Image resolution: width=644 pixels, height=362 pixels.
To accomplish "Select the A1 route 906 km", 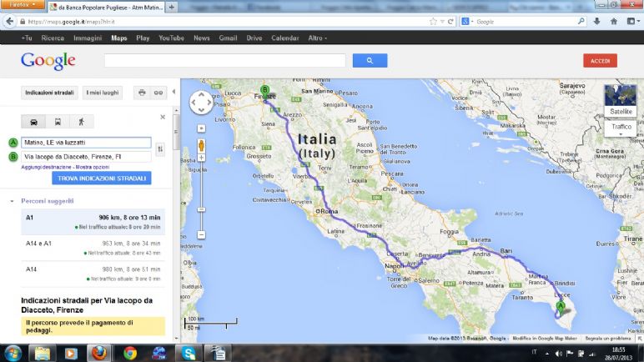I will pyautogui.click(x=93, y=222).
